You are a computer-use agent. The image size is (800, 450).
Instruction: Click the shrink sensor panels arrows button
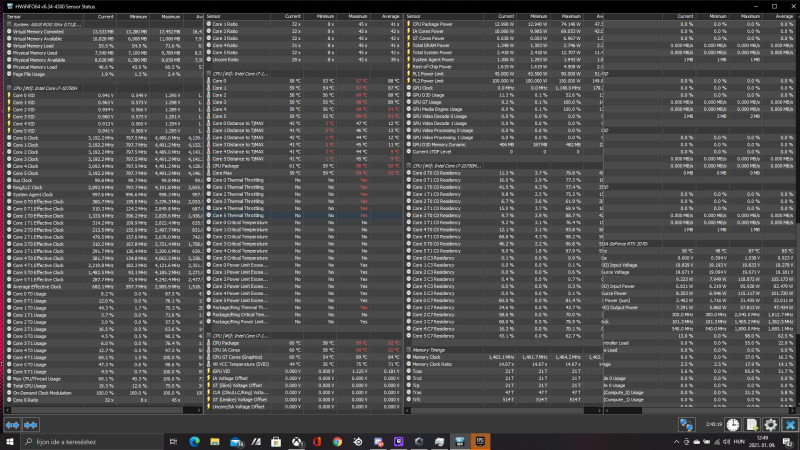(x=31, y=424)
